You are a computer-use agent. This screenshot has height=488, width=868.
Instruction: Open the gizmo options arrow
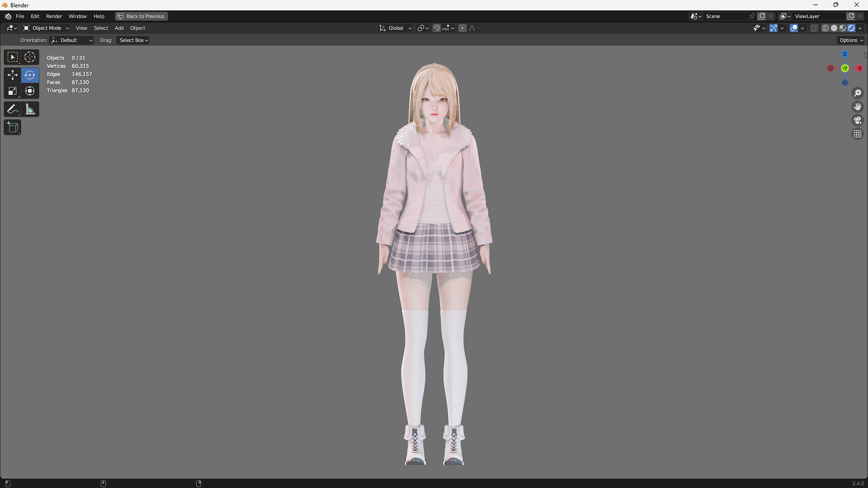tap(782, 28)
